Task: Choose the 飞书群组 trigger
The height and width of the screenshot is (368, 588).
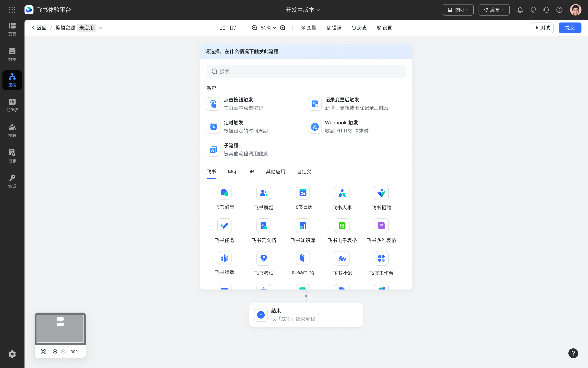Action: pos(264,198)
